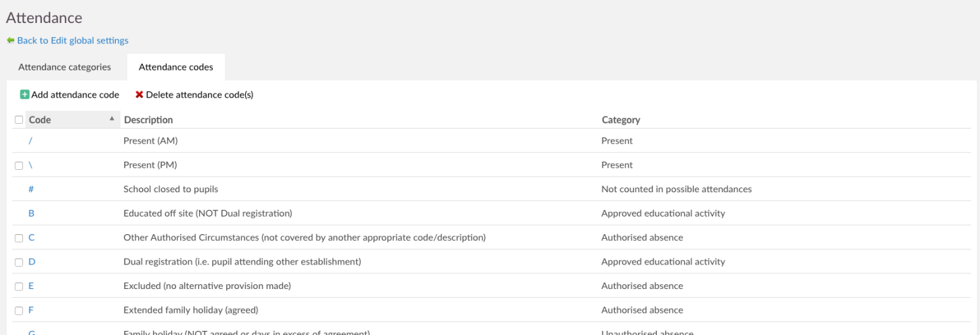Select the checkbox for code C
The height and width of the screenshot is (335, 980).
(19, 238)
